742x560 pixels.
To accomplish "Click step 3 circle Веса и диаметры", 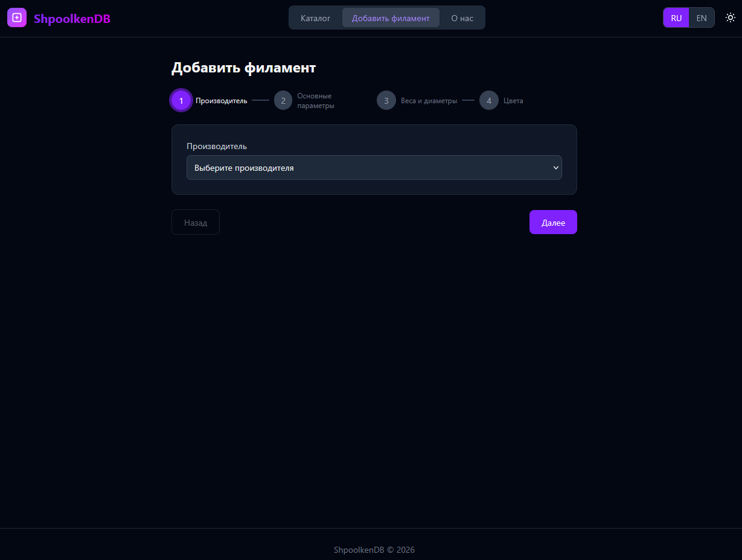I will 386,101.
